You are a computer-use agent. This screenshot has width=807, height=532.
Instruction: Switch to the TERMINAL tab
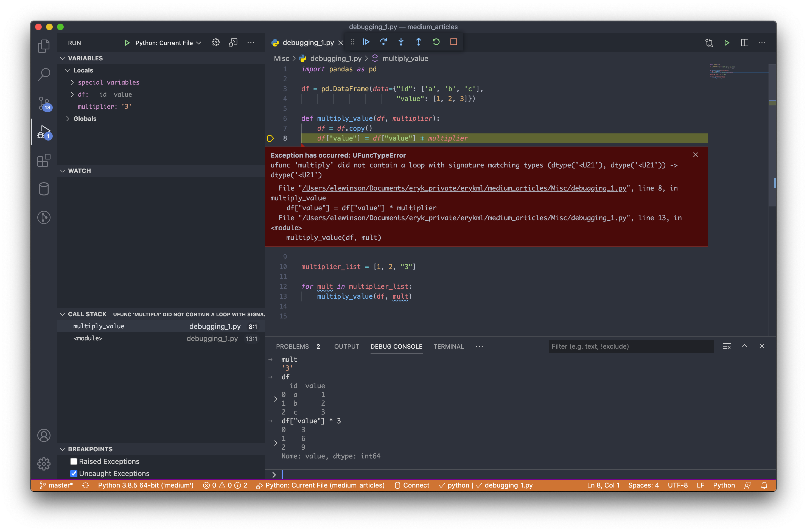448,346
